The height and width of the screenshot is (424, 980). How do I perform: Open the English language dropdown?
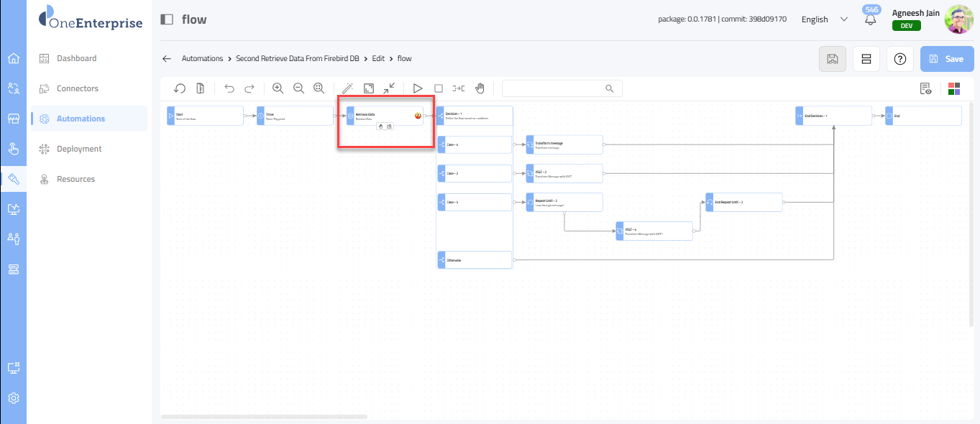pyautogui.click(x=824, y=19)
